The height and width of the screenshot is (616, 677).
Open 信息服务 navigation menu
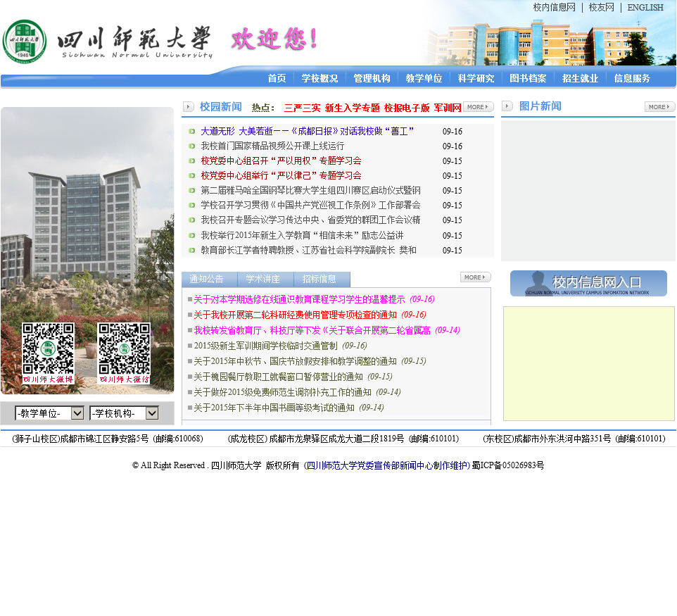click(632, 78)
